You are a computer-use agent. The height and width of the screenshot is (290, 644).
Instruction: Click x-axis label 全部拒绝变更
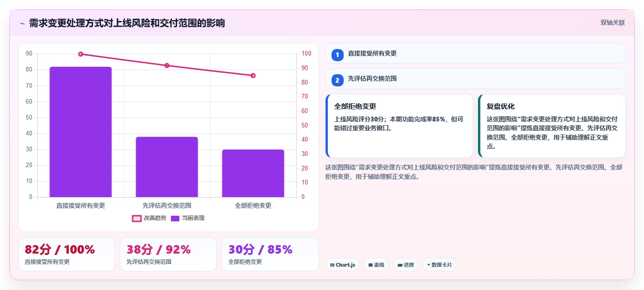[x=253, y=205]
